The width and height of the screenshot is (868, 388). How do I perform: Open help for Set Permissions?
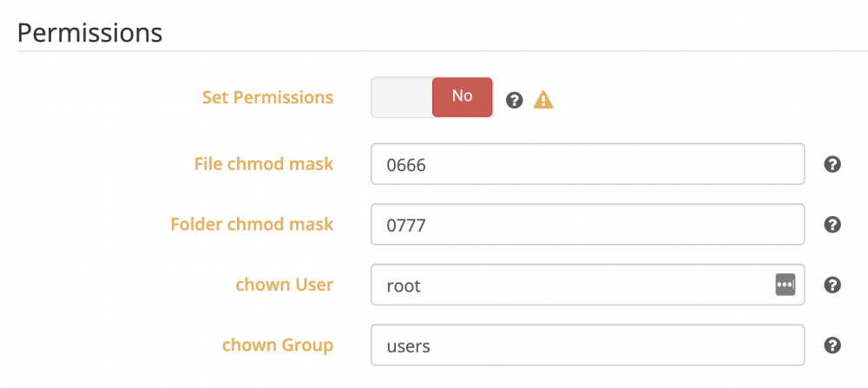pos(514,100)
